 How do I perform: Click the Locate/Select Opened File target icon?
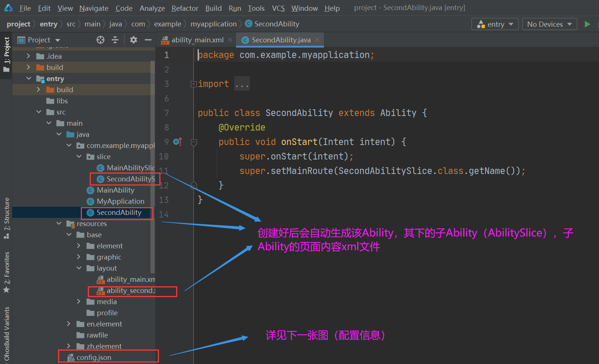click(x=101, y=40)
